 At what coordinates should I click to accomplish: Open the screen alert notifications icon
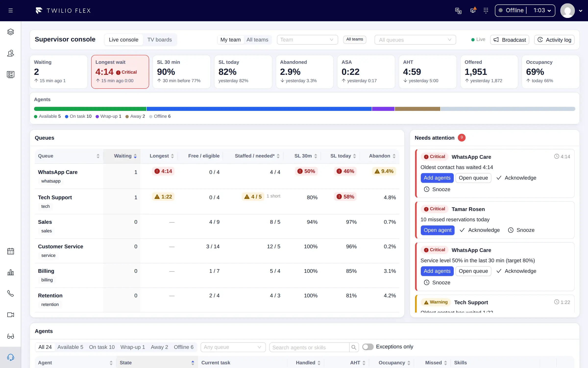click(x=473, y=11)
